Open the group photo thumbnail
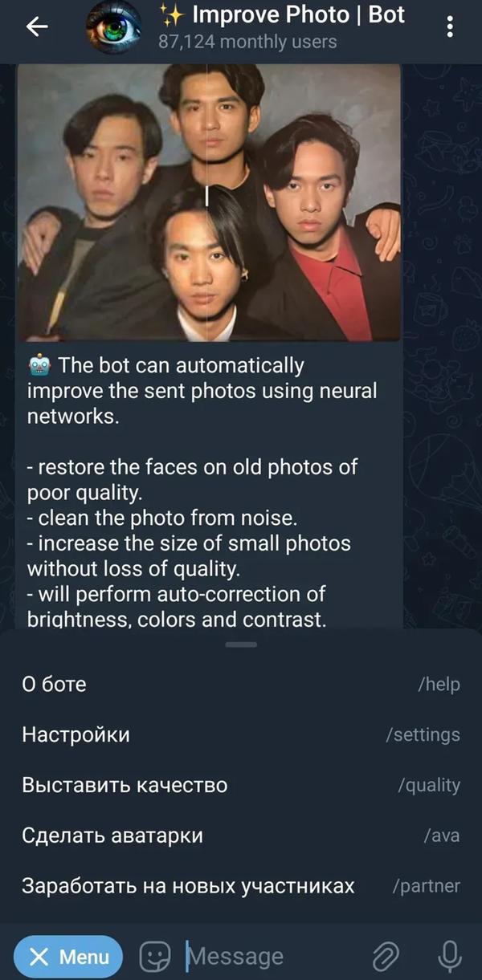482x980 pixels. [x=209, y=202]
